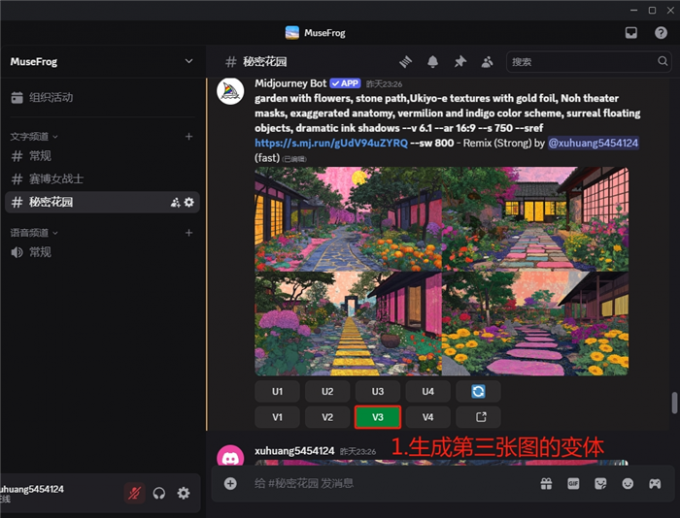Screen dimensions: 680x518
Task: Collapse the 文字频道 category
Action: click(35, 136)
